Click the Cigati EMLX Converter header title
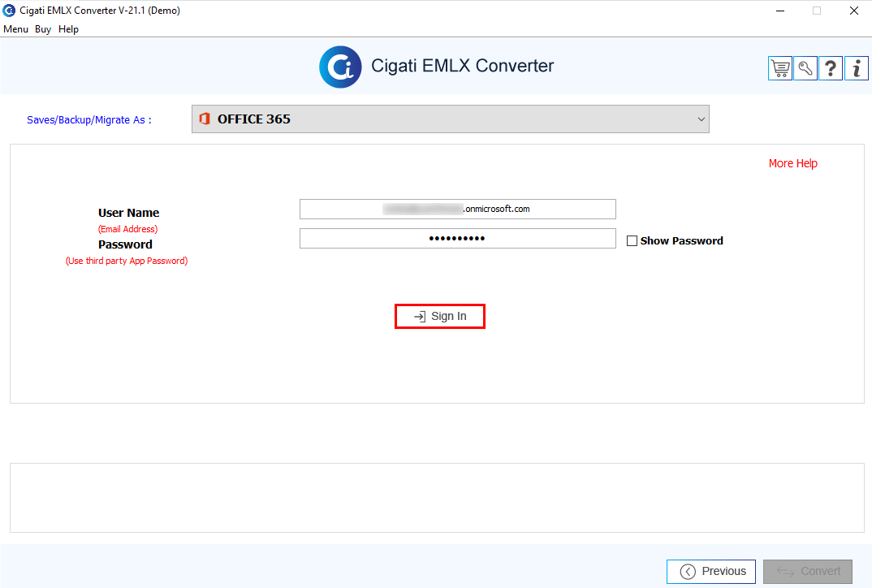The height and width of the screenshot is (588, 872). (462, 66)
